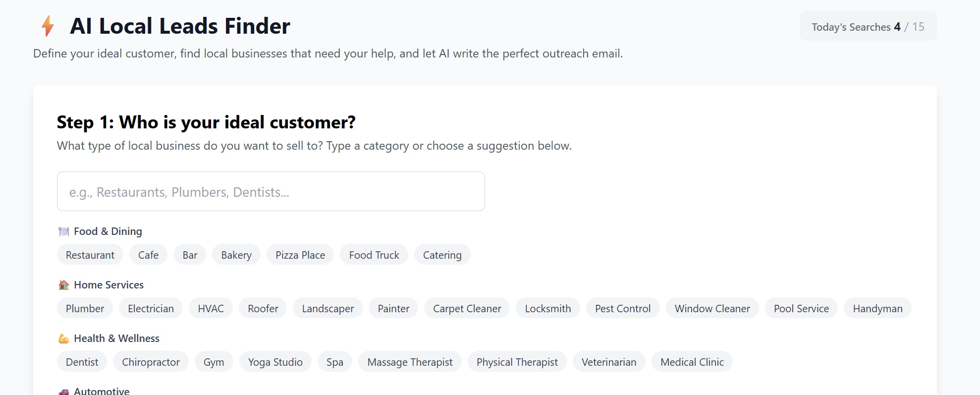Select the Massage Therapist chip

(410, 362)
